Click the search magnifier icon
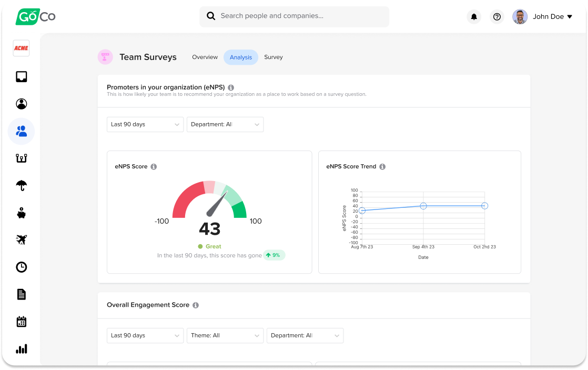Screen dimensions: 588x370 click(x=211, y=16)
